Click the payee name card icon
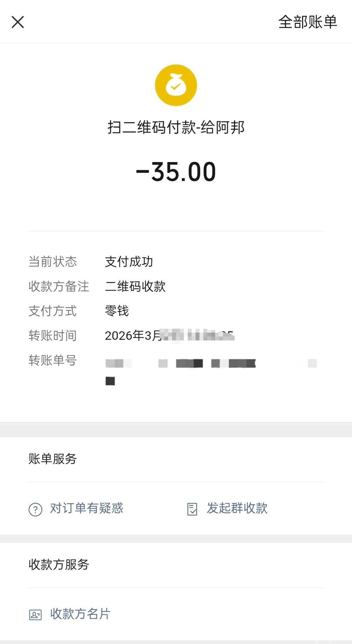 click(x=36, y=615)
